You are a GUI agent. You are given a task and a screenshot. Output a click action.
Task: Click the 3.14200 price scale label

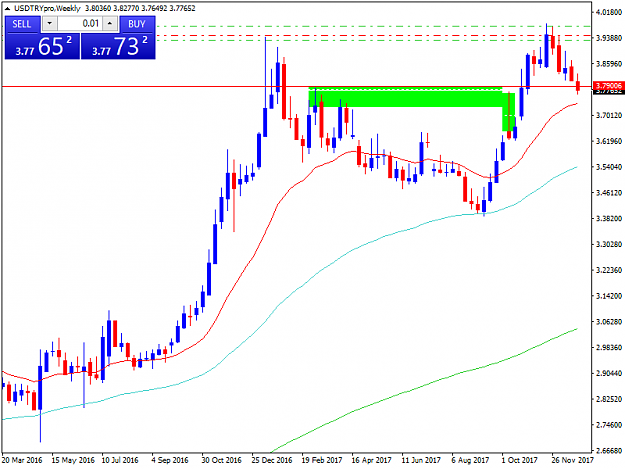pyautogui.click(x=609, y=296)
